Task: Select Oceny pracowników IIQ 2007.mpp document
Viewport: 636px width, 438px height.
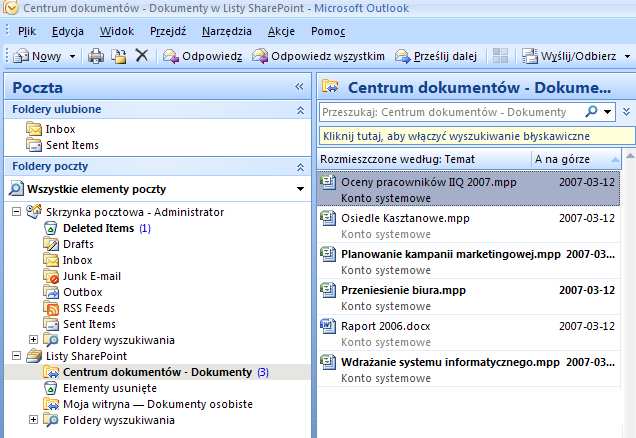Action: 468,189
